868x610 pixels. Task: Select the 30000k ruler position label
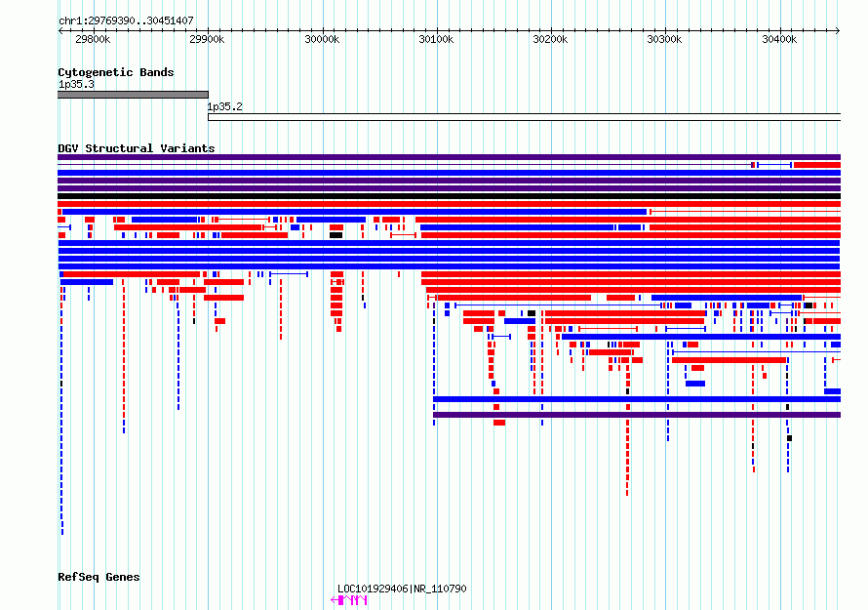click(x=322, y=39)
